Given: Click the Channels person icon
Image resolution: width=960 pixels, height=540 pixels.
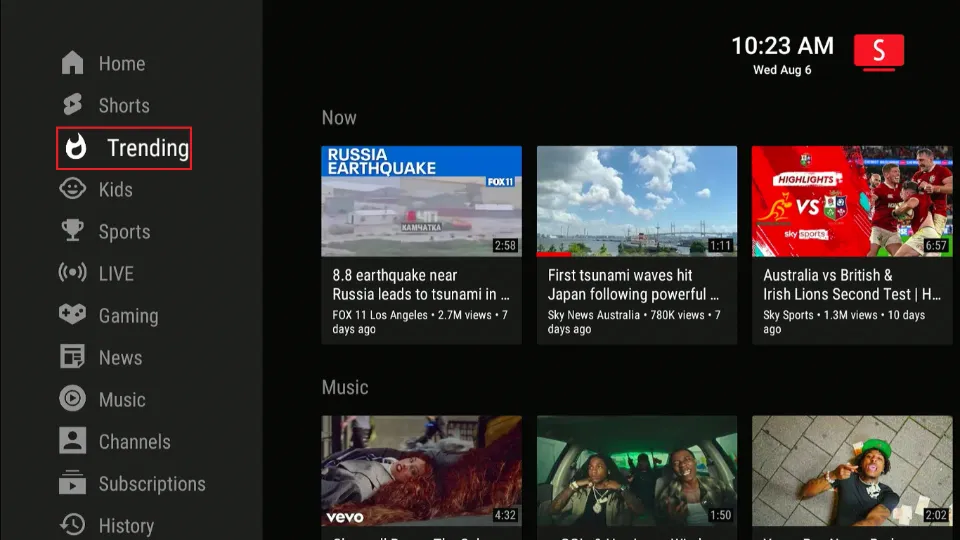Looking at the screenshot, I should coord(72,440).
